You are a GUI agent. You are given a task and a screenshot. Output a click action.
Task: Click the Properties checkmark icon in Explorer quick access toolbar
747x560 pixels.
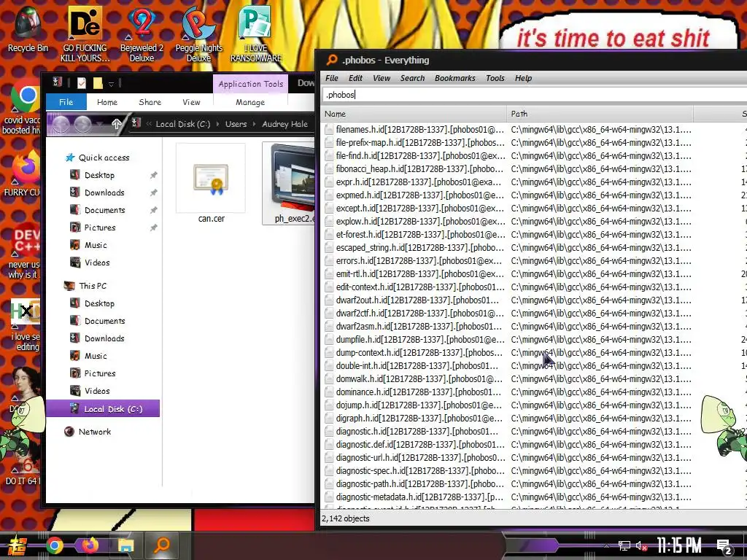click(x=82, y=83)
